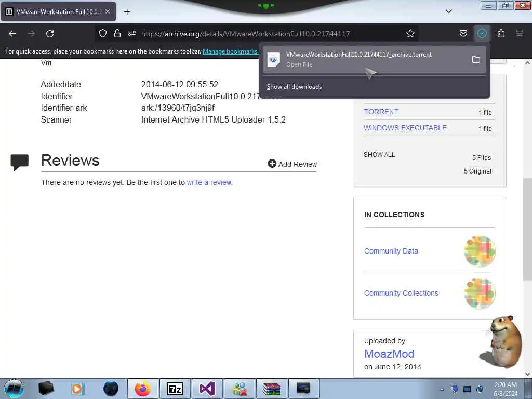Show hidden system tray icons
Screen dimensions: 532x399
(442, 389)
